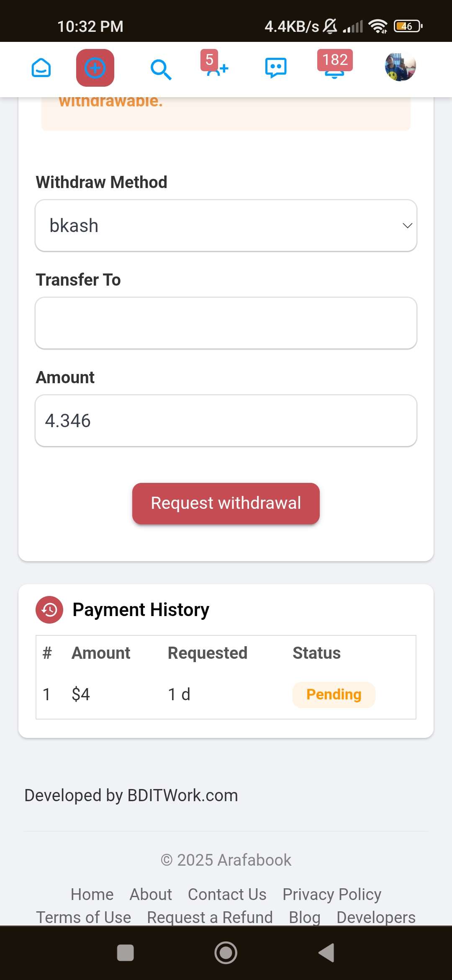Open the Contact Us footer link
Screen dimensions: 452x980
pyautogui.click(x=227, y=895)
